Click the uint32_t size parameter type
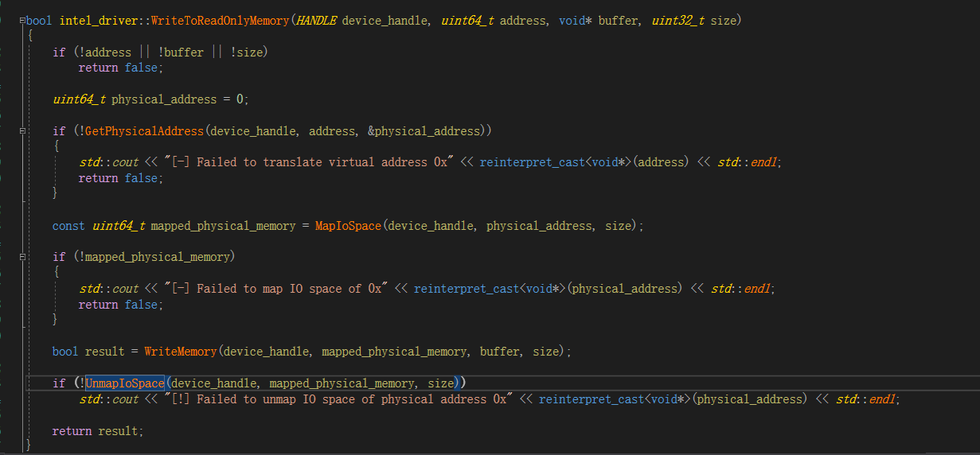Viewport: 980px width, 455px height. pos(678,21)
